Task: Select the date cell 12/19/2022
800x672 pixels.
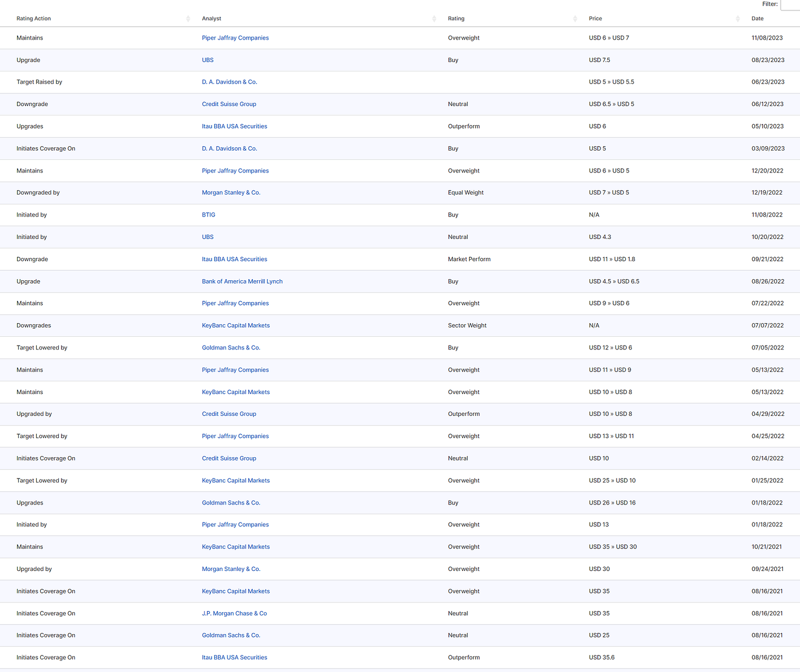Action: [767, 192]
